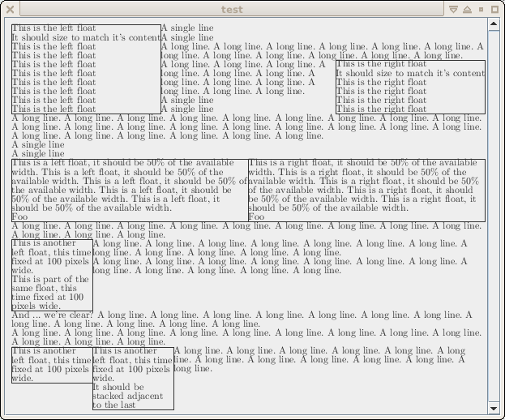Click "It should size to match" line in the left float
Image resolution: width=505 pixels, height=420 pixels.
click(x=86, y=37)
